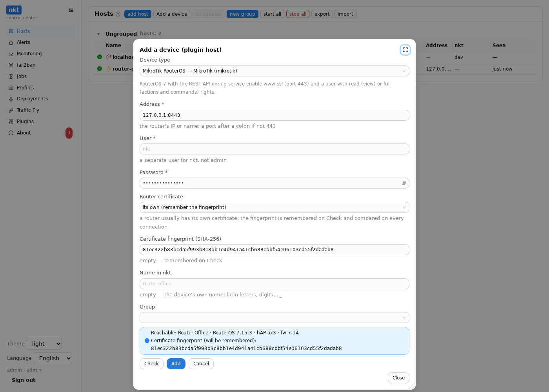The width and height of the screenshot is (549, 392).
Task: Open Profiles in the sidebar
Action: click(x=40, y=88)
